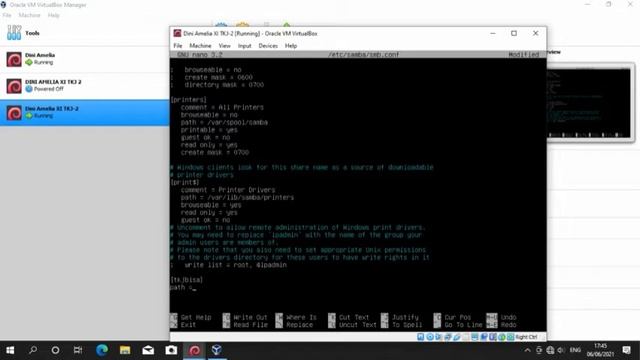Open the Machine menu in VM window
Image resolution: width=640 pixels, height=360 pixels.
[200, 46]
